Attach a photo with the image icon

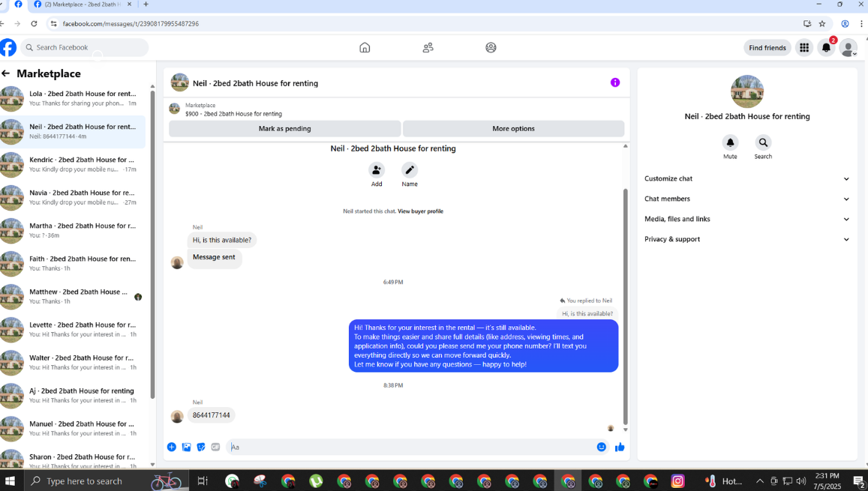187,447
